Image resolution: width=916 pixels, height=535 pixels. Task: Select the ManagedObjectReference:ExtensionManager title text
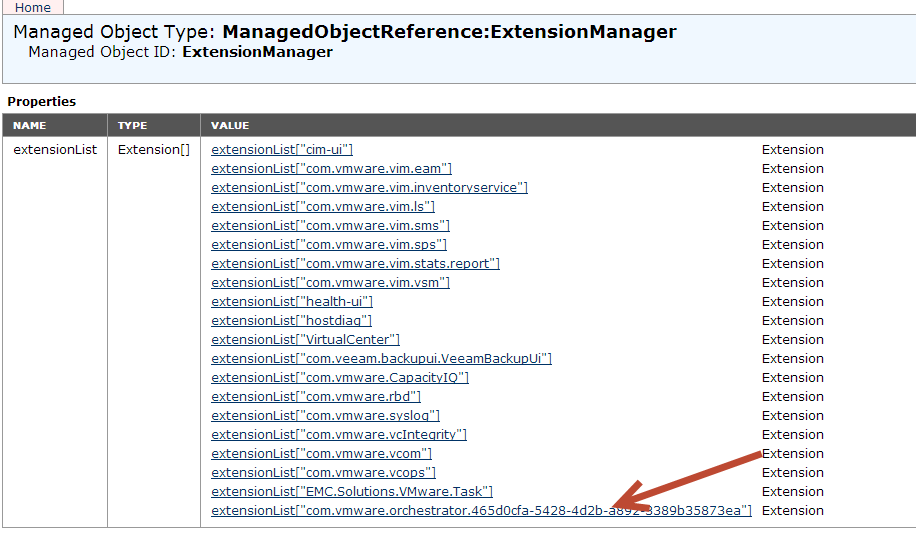[449, 32]
